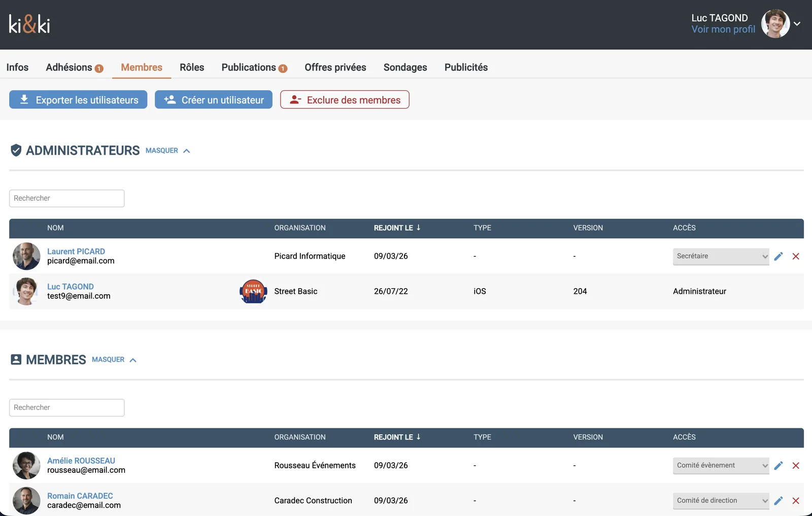Click Laurent PICARD's avatar photo
Image resolution: width=812 pixels, height=516 pixels.
pos(26,256)
